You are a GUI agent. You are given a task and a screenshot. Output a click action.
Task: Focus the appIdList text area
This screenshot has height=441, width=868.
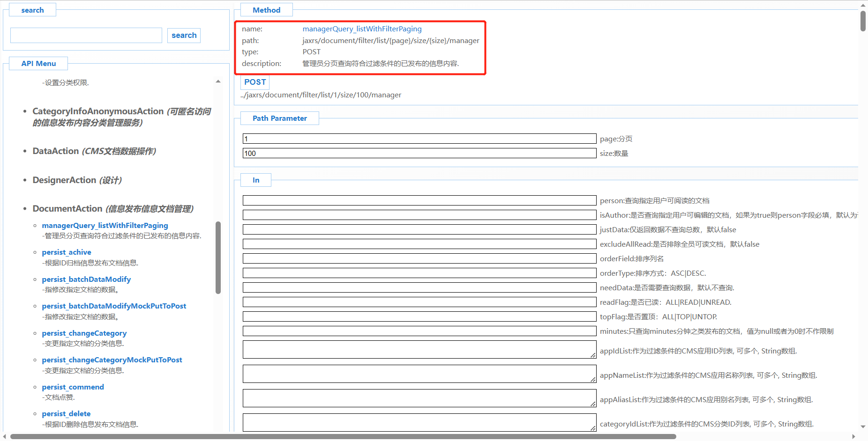pyautogui.click(x=419, y=350)
